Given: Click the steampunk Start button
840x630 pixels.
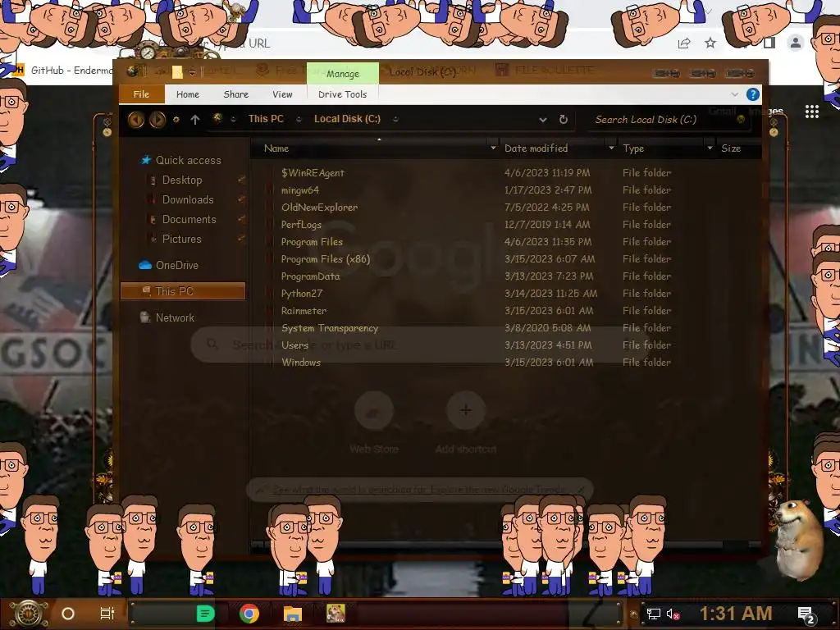Looking at the screenshot, I should click(29, 614).
